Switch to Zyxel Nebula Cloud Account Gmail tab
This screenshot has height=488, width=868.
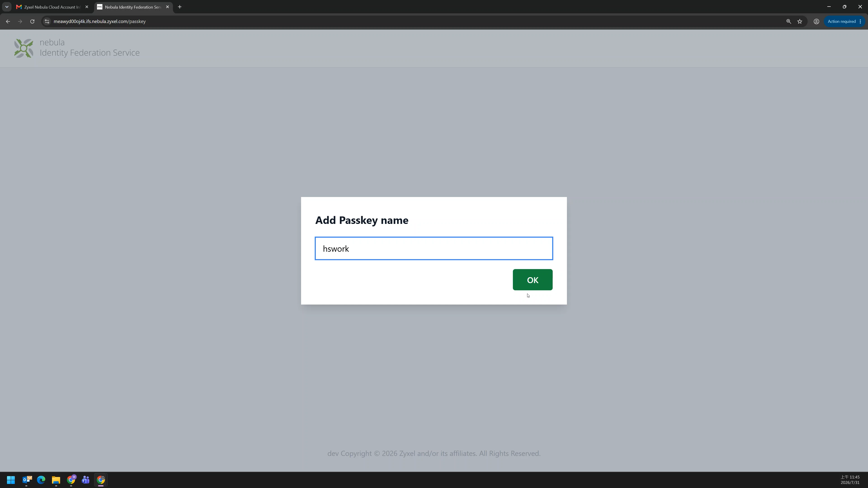click(52, 7)
